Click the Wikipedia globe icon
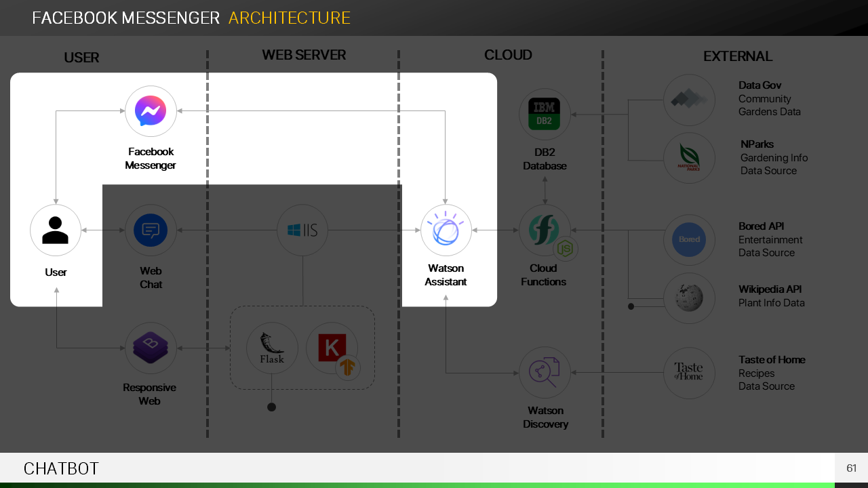This screenshot has width=868, height=488. [x=689, y=298]
